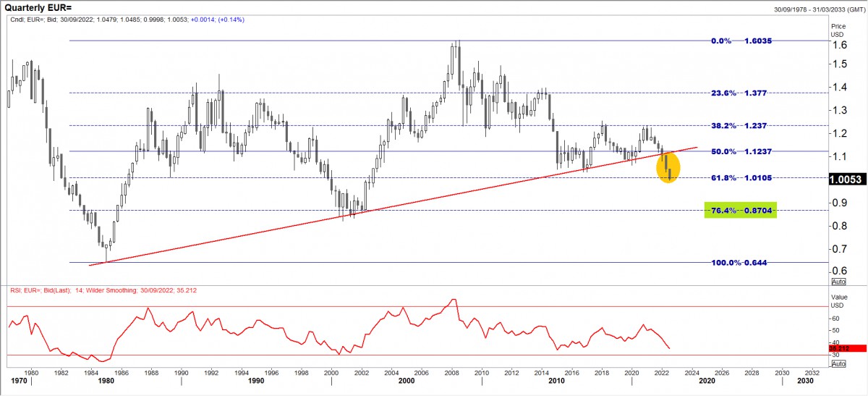Screen dimensions: 868x396
Task: Click the yellow highlight circle on the chart
Action: click(x=668, y=167)
